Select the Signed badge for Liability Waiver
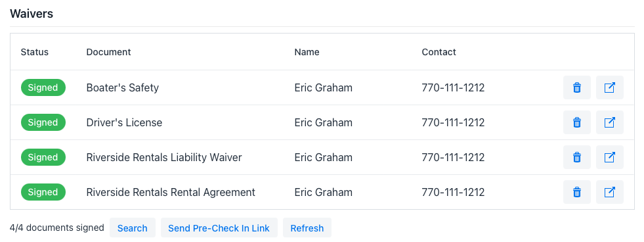644x242 pixels. tap(43, 157)
